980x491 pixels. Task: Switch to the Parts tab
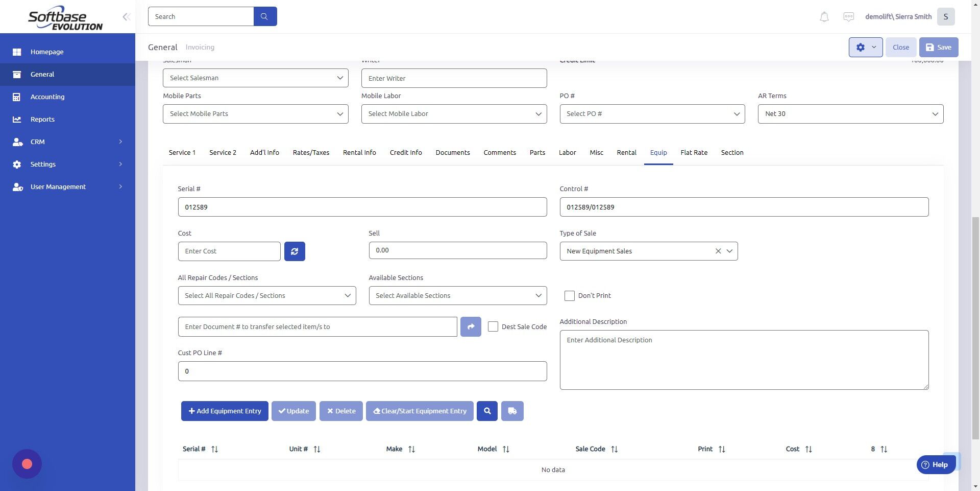tap(537, 152)
